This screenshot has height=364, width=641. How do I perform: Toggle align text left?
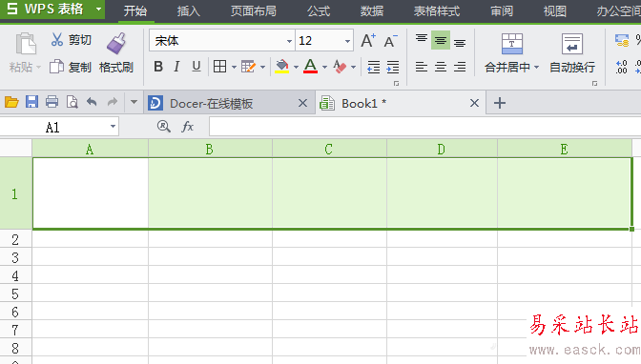click(422, 67)
